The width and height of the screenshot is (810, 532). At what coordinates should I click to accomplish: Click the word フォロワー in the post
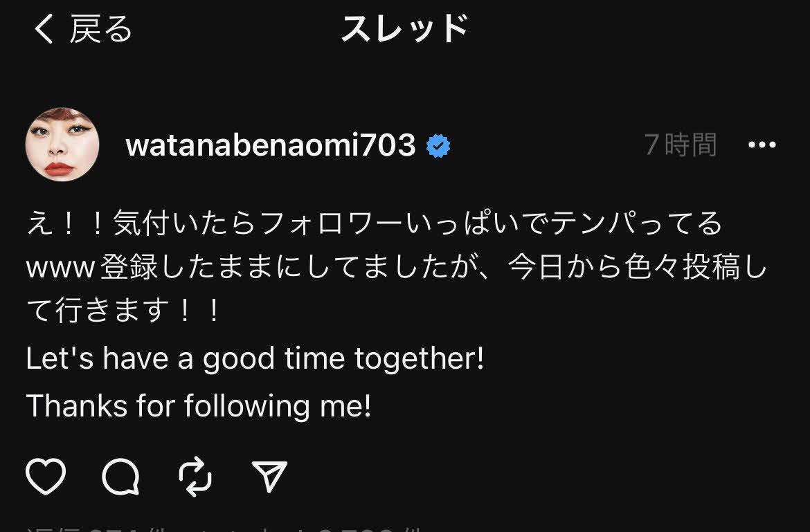pos(331,223)
